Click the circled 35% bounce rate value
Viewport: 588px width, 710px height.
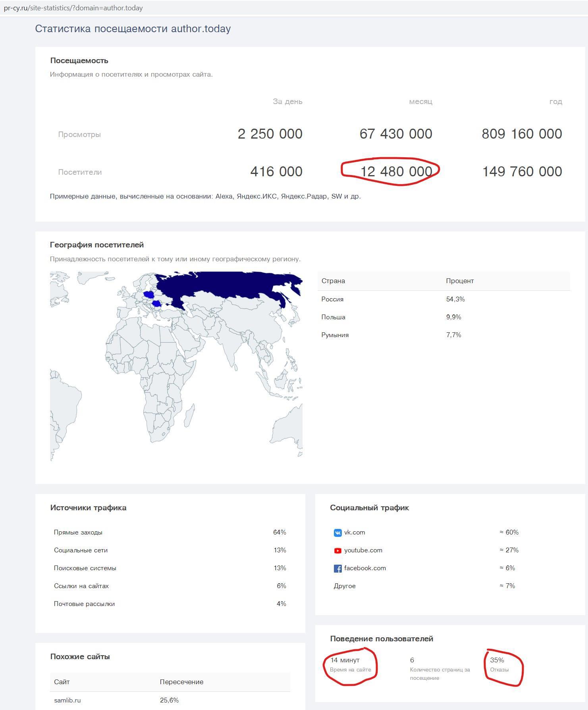coord(497,660)
